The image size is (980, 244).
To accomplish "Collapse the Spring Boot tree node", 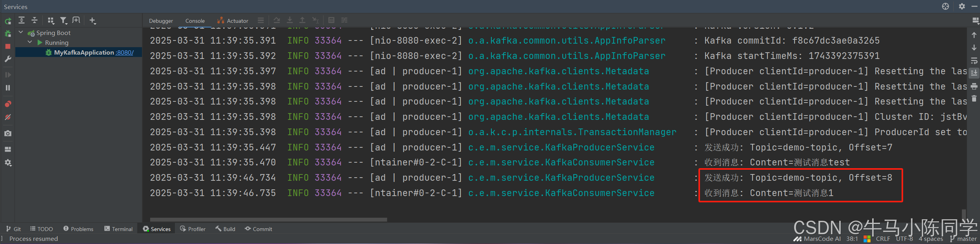I will (x=21, y=32).
